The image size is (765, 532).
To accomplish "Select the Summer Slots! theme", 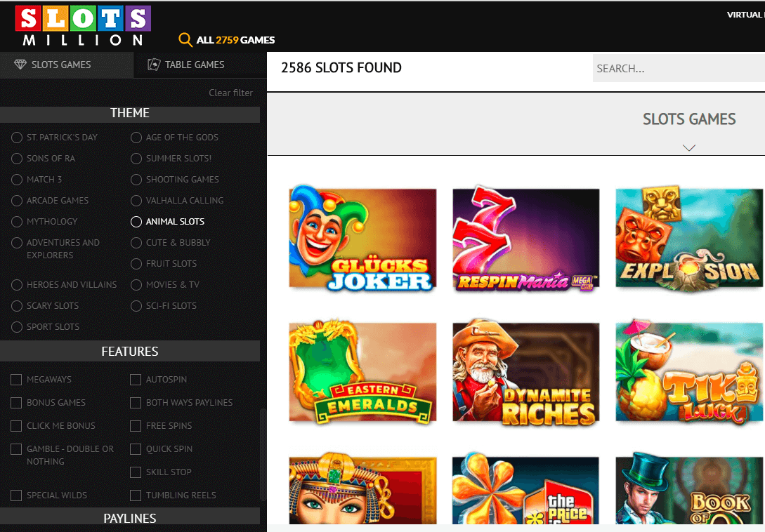I will [136, 159].
